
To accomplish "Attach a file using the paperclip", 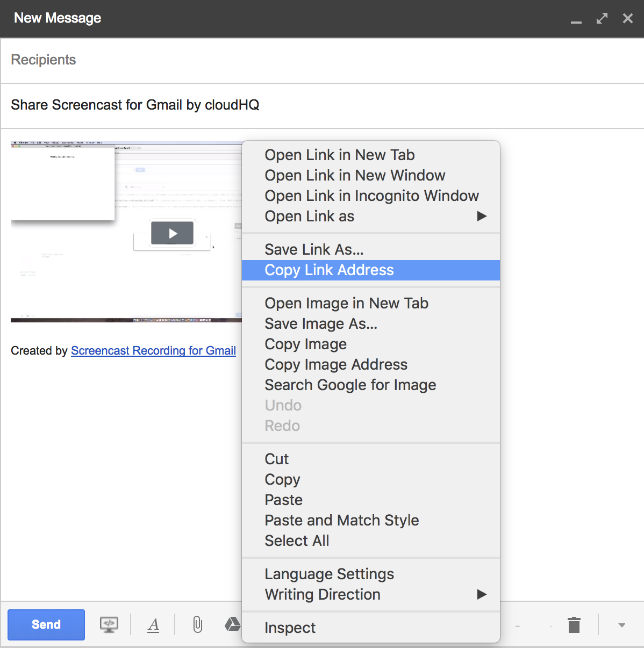I will (x=197, y=624).
